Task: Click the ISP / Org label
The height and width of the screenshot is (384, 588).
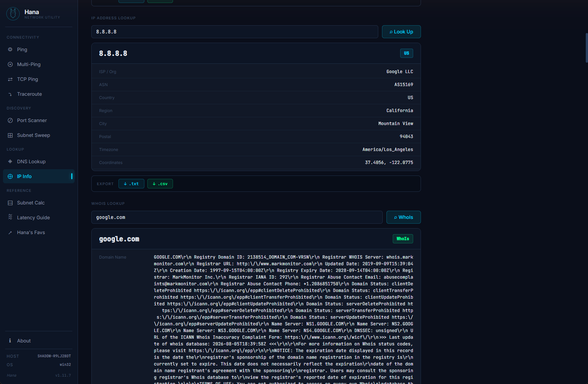Action: tap(108, 72)
